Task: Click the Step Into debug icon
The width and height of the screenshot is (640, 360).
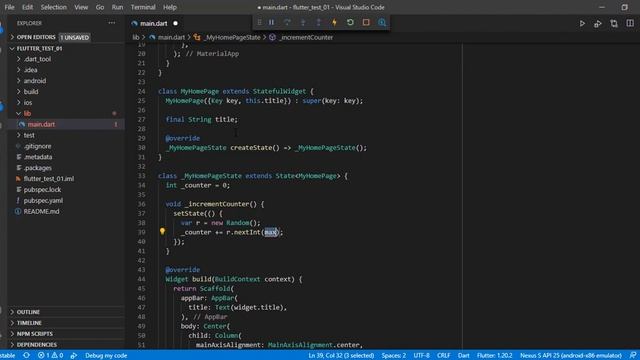Action: click(303, 22)
